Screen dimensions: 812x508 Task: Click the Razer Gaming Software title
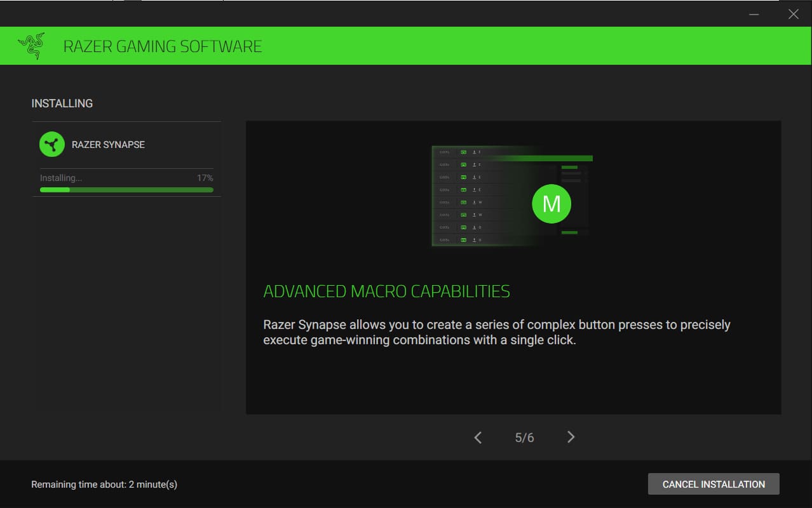pyautogui.click(x=163, y=46)
